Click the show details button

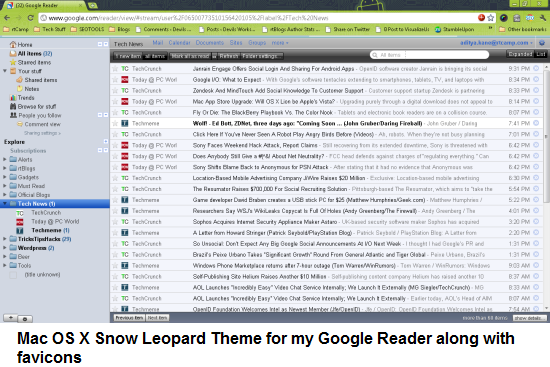(x=530, y=318)
